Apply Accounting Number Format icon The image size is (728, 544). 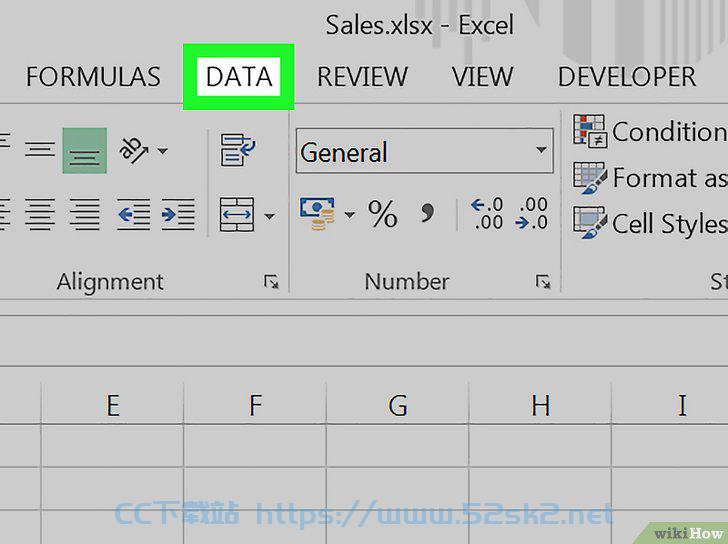pos(318,214)
